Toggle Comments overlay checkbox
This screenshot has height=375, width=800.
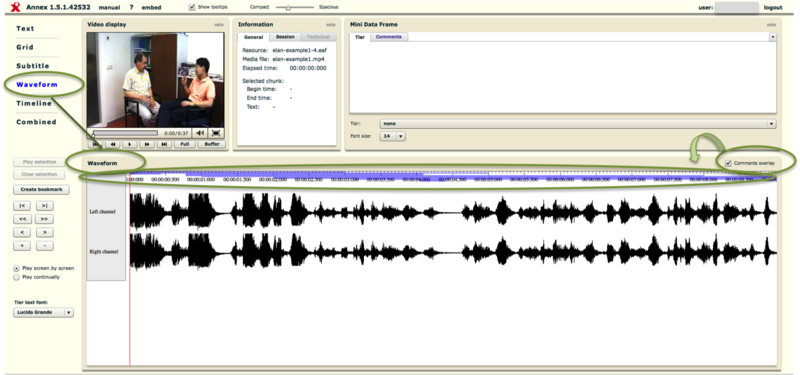pyautogui.click(x=728, y=163)
